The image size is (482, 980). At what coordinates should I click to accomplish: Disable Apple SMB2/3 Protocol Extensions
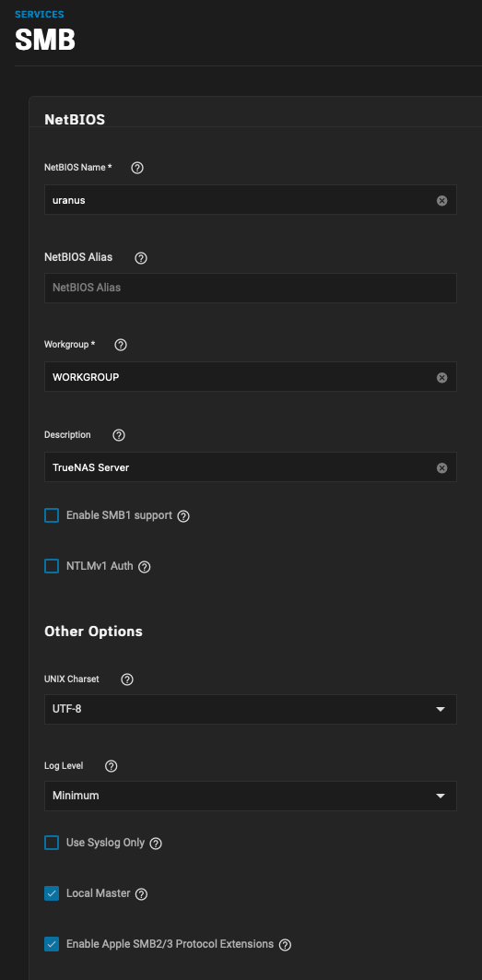click(52, 944)
